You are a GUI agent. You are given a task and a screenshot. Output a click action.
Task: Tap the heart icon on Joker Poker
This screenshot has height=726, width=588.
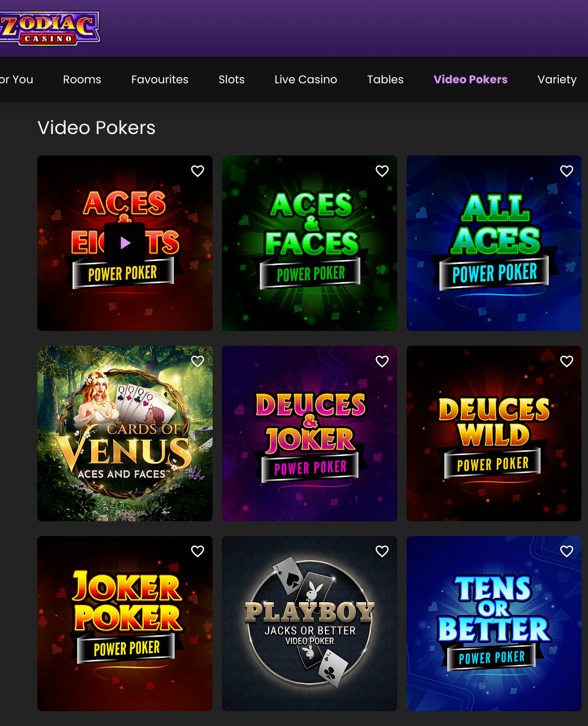tap(197, 551)
